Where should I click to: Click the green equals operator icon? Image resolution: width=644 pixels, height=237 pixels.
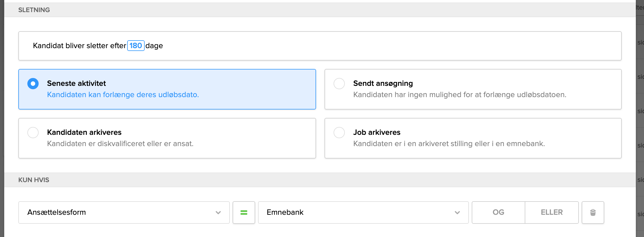pyautogui.click(x=244, y=213)
